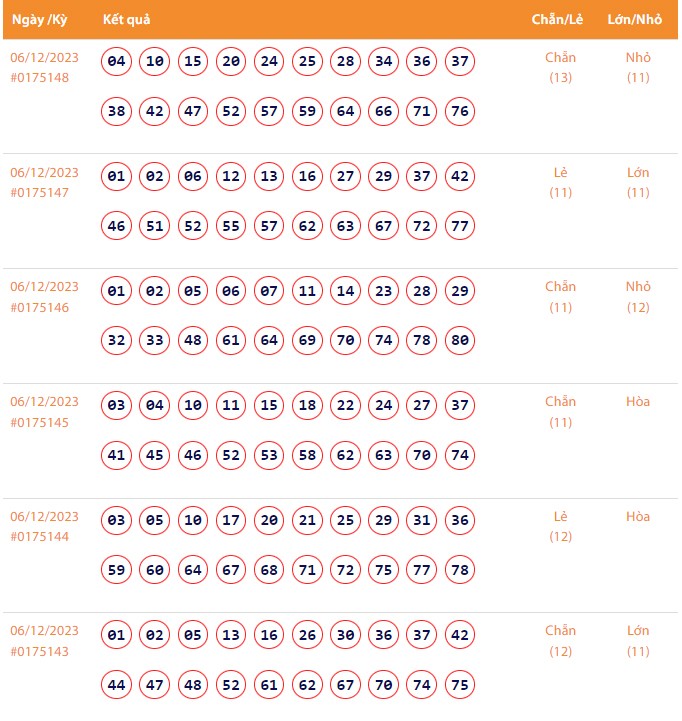The image size is (682, 721).
Task: Select the number 66 ball
Action: click(384, 111)
